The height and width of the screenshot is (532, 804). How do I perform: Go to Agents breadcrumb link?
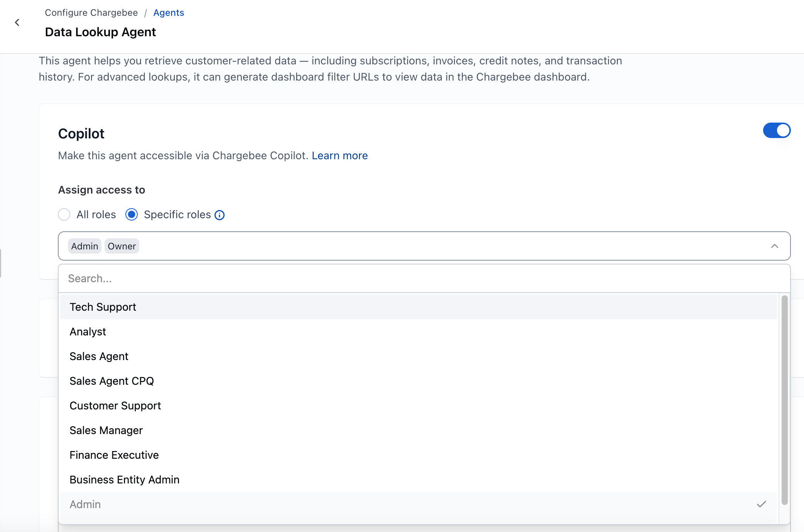pos(169,13)
